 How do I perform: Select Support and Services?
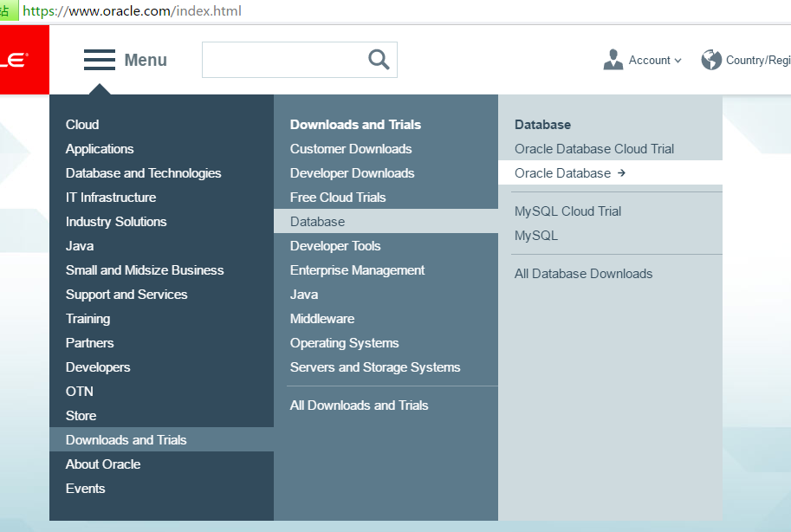pyautogui.click(x=126, y=295)
